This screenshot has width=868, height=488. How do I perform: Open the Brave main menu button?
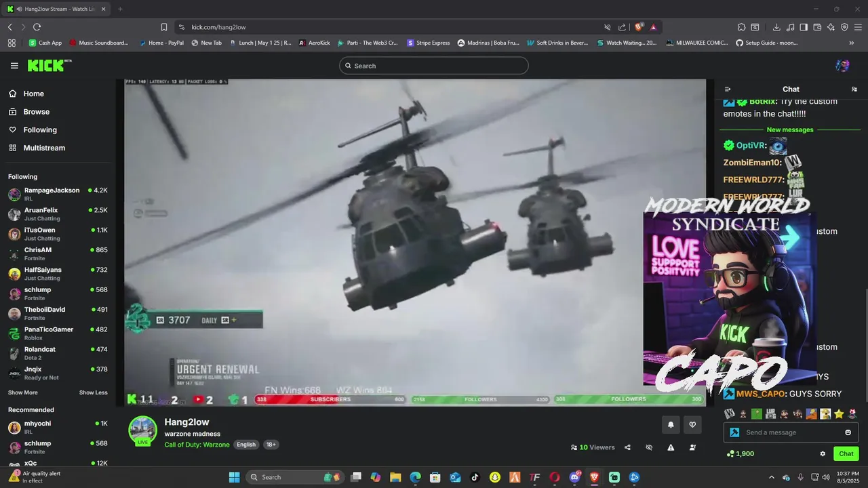tap(858, 27)
